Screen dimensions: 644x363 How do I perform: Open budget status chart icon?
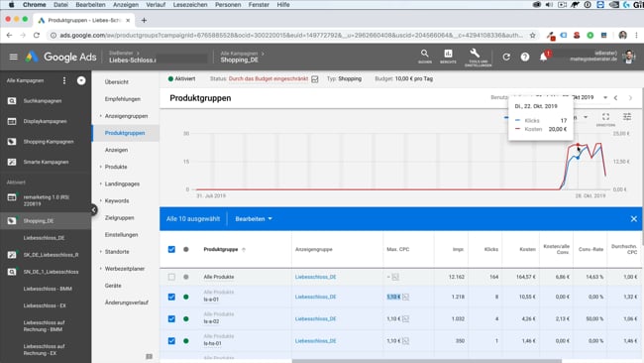pyautogui.click(x=315, y=79)
